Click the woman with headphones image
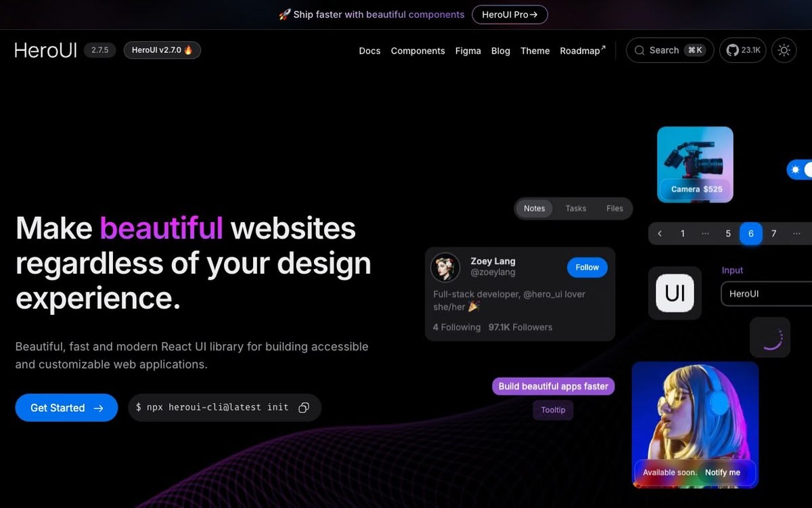 [695, 425]
